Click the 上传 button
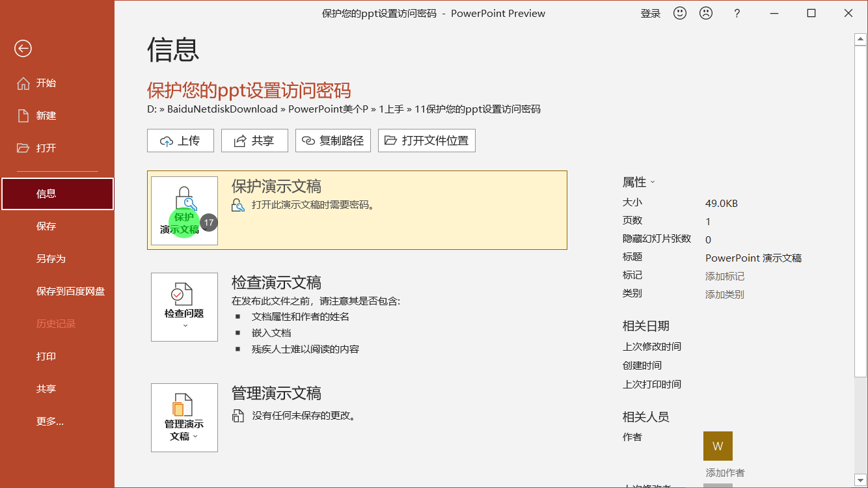This screenshot has width=868, height=488. click(180, 141)
